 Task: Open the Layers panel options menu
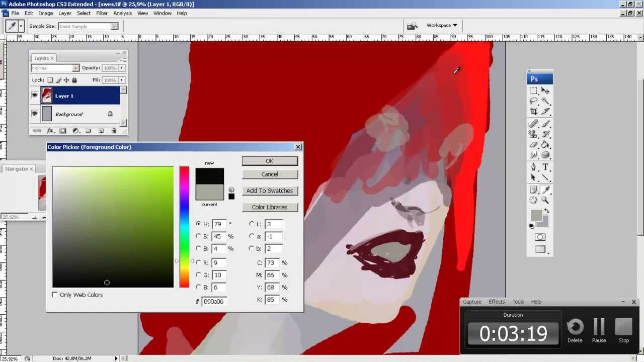[124, 60]
